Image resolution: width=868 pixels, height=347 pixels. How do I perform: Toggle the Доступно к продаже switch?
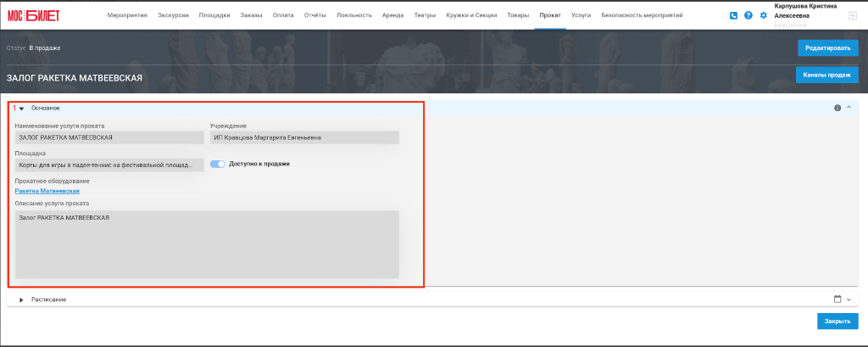coord(218,164)
